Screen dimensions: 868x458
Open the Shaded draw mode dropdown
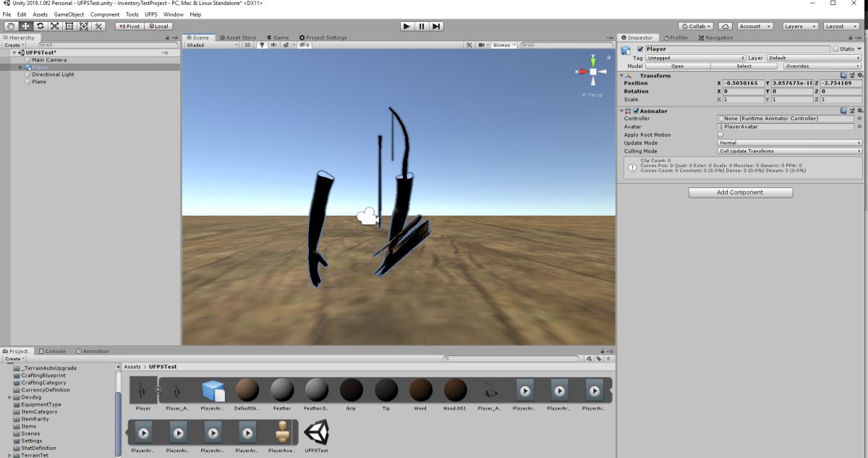tap(212, 45)
